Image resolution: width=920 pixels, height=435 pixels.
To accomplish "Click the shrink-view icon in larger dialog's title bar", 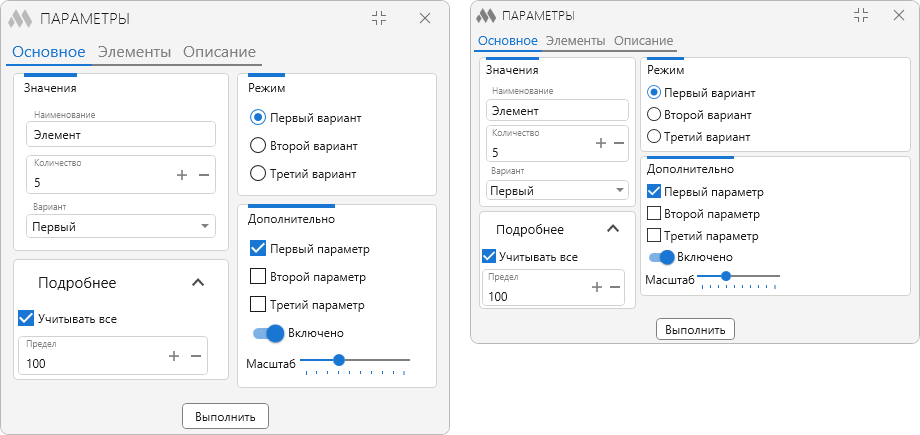I will [x=380, y=18].
